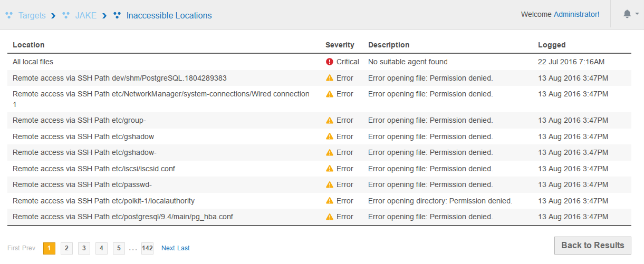Go to page 2 of results
644x264 pixels.
[66, 248]
